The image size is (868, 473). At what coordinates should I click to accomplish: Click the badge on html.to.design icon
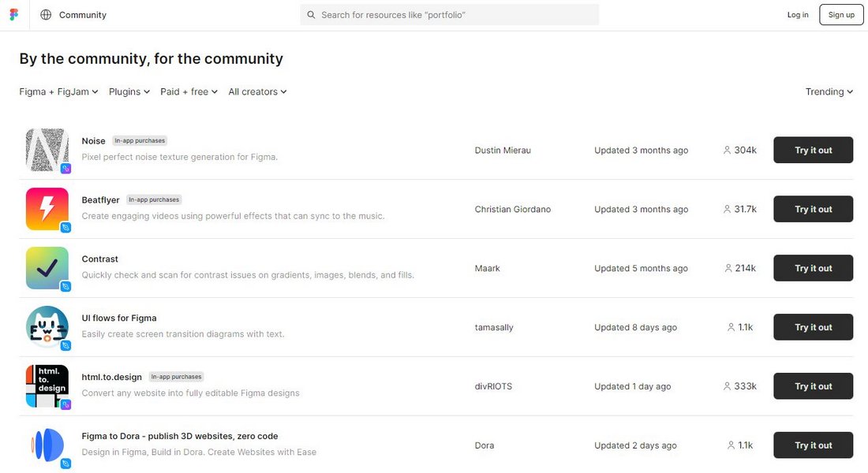point(65,405)
